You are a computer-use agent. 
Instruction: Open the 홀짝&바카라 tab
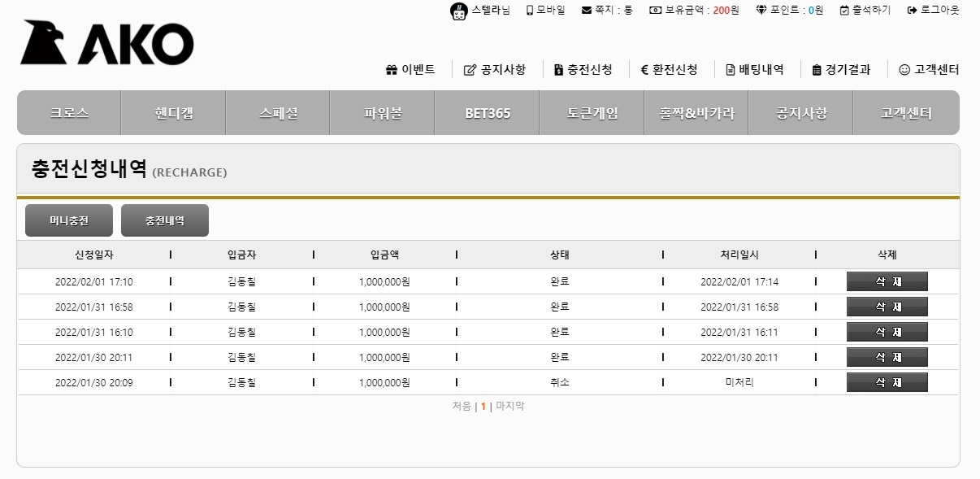696,113
